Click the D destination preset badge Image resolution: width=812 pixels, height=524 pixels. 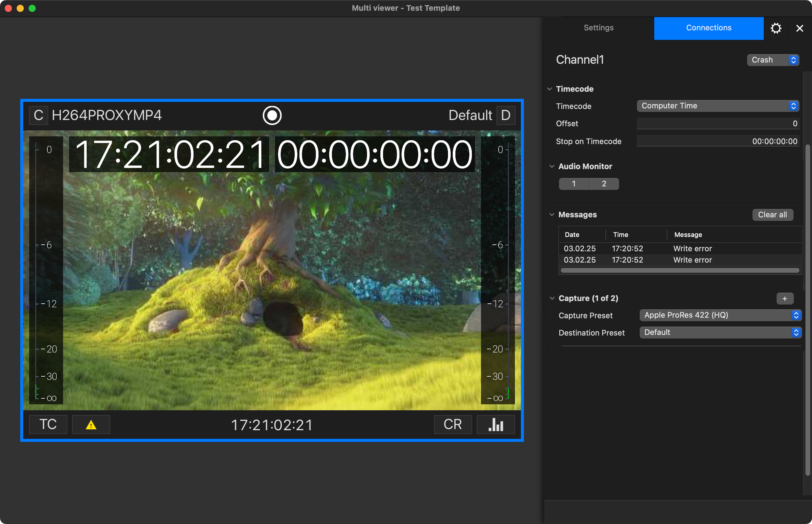tap(505, 115)
